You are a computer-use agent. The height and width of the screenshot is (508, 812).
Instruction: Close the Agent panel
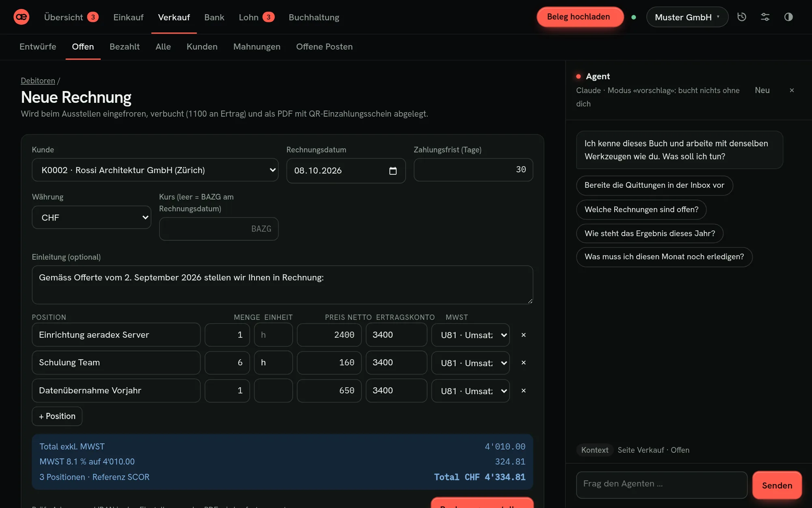click(792, 90)
